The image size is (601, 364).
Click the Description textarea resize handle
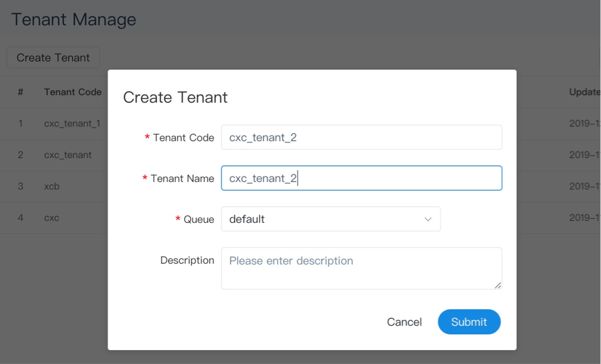coord(497,285)
